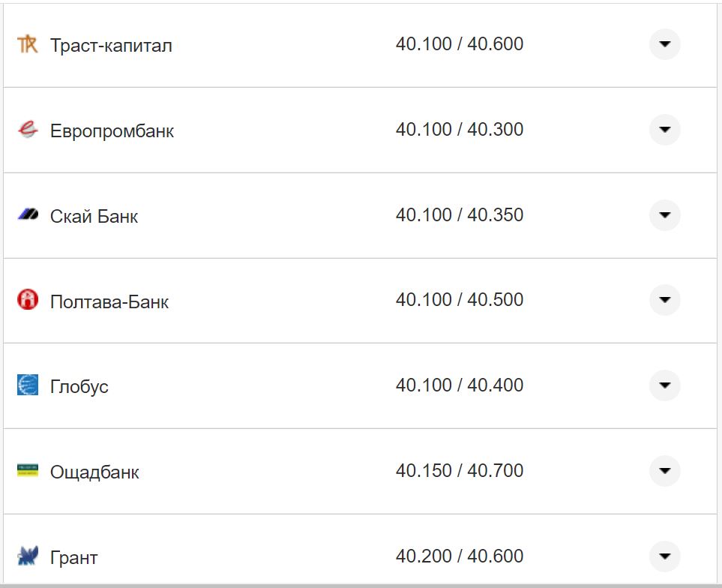Expand the Траст-капитал row details
This screenshot has width=722, height=588.
tap(664, 44)
